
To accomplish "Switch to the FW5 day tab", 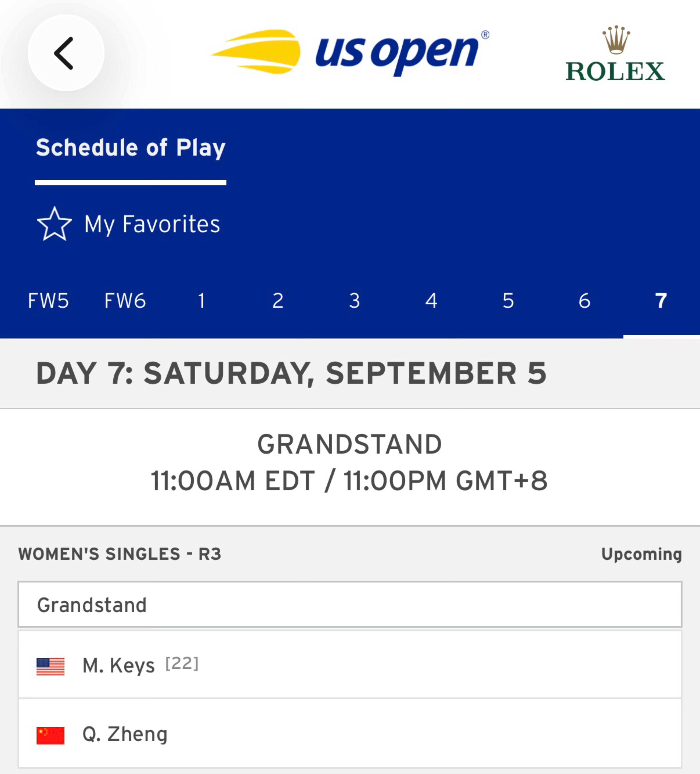I will [x=48, y=301].
